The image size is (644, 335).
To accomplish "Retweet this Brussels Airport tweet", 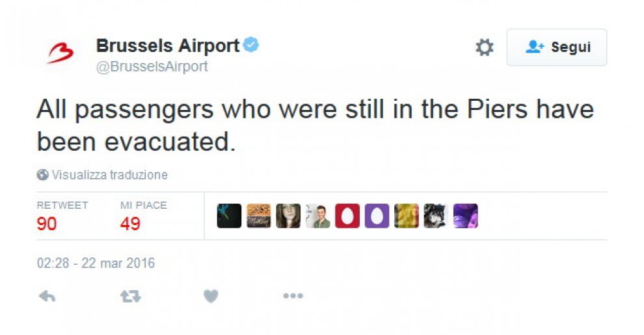I will pyautogui.click(x=131, y=296).
